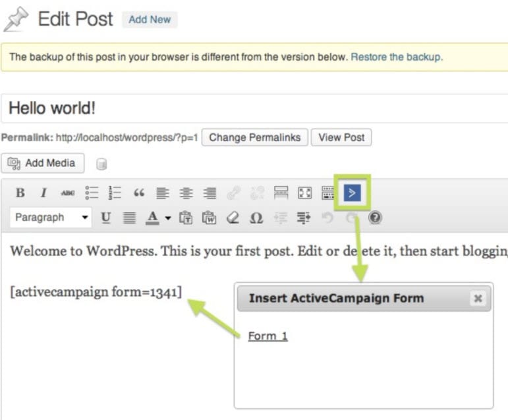
Task: Open the editor help icon
Action: 375,218
